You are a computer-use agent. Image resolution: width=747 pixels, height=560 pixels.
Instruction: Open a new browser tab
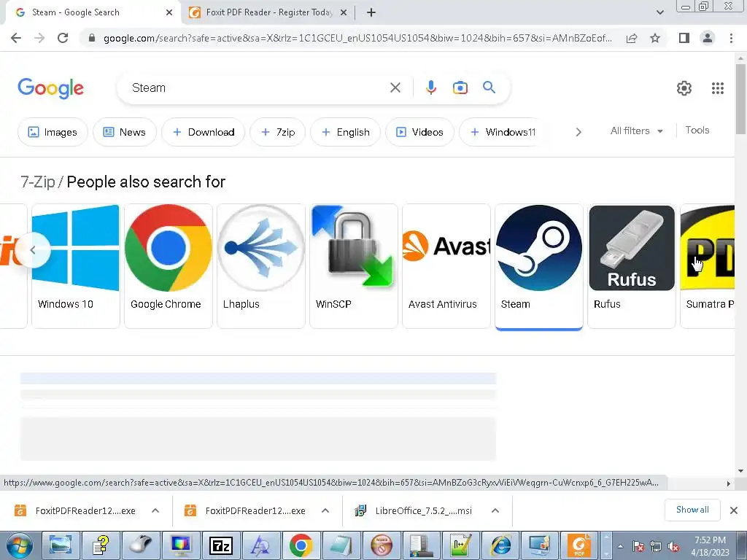tap(371, 12)
